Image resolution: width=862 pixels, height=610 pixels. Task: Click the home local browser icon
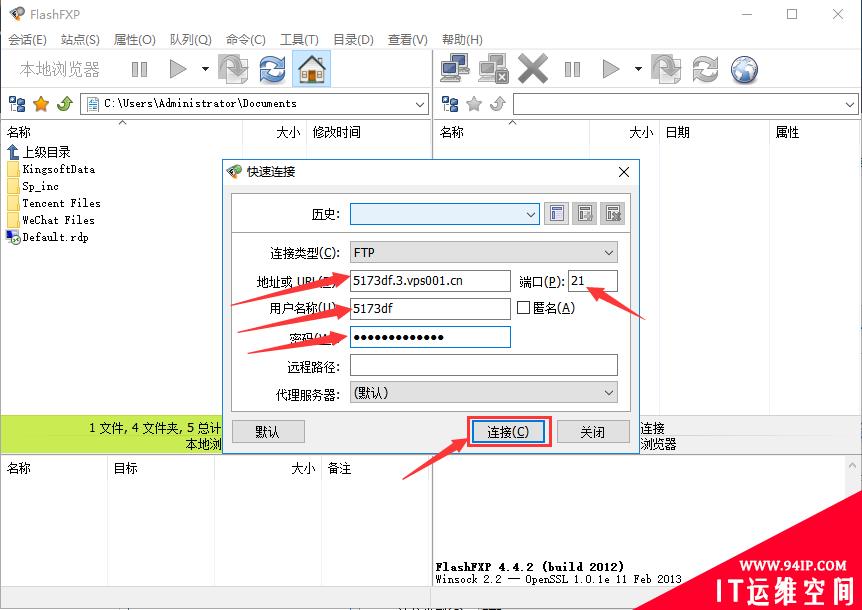[x=311, y=69]
